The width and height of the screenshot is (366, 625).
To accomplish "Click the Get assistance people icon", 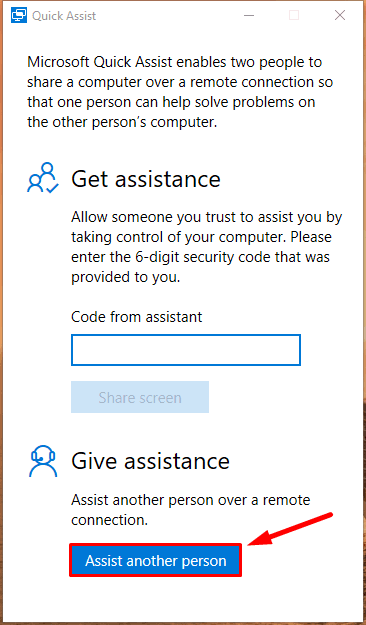I will 43,178.
